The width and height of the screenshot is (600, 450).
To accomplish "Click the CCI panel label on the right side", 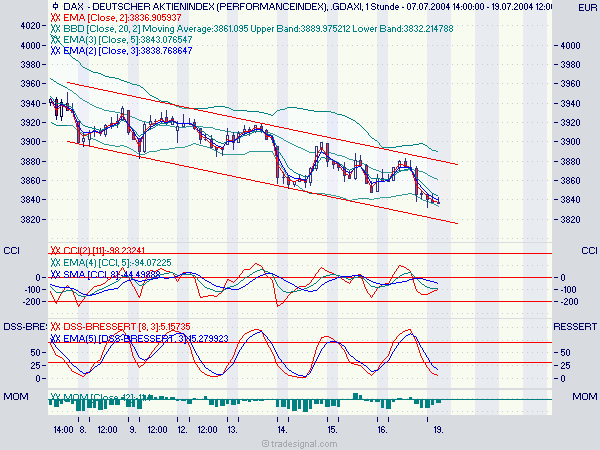I will point(589,251).
